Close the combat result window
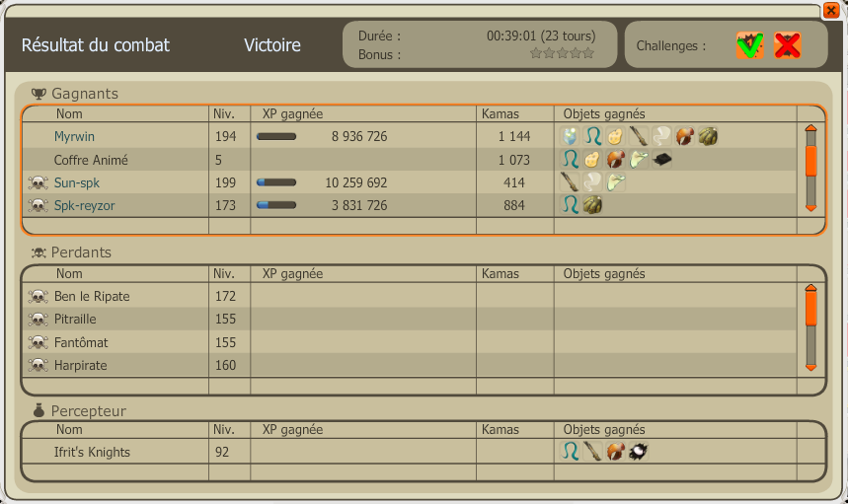848x504 pixels. click(x=831, y=10)
